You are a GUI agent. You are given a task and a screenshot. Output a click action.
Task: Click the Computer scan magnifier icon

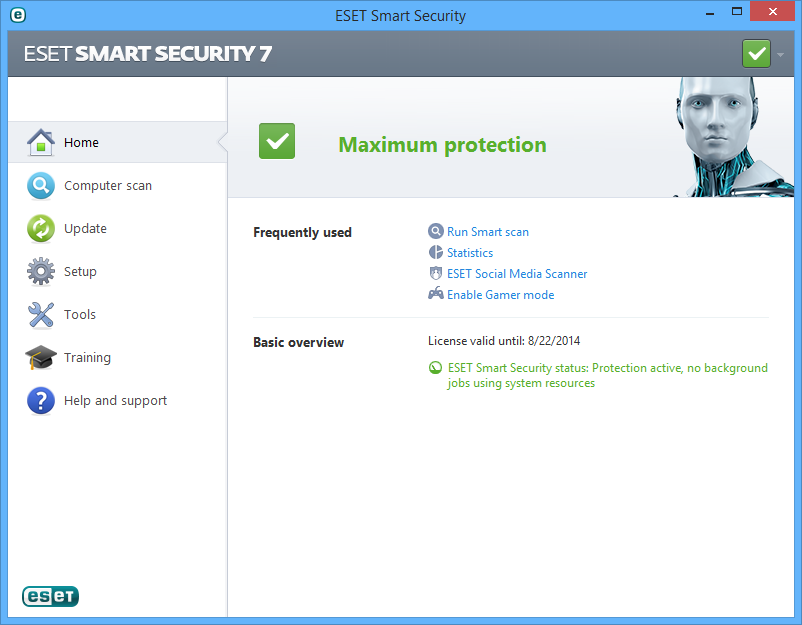tap(40, 186)
